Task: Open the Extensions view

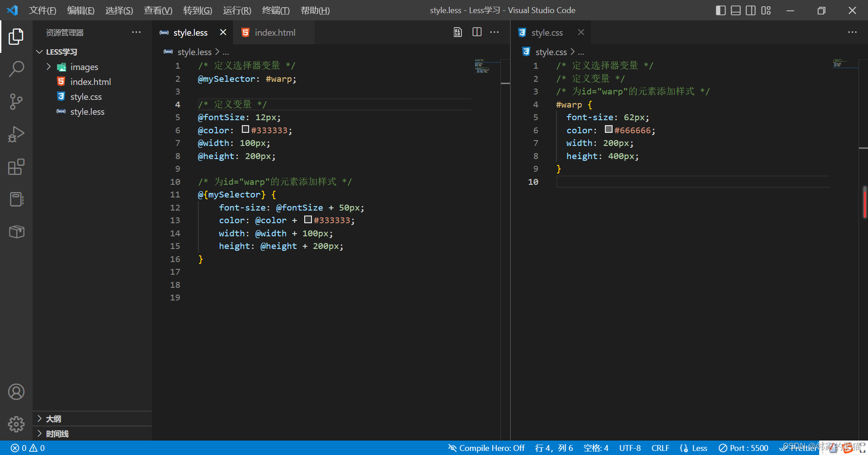Action: 16,167
